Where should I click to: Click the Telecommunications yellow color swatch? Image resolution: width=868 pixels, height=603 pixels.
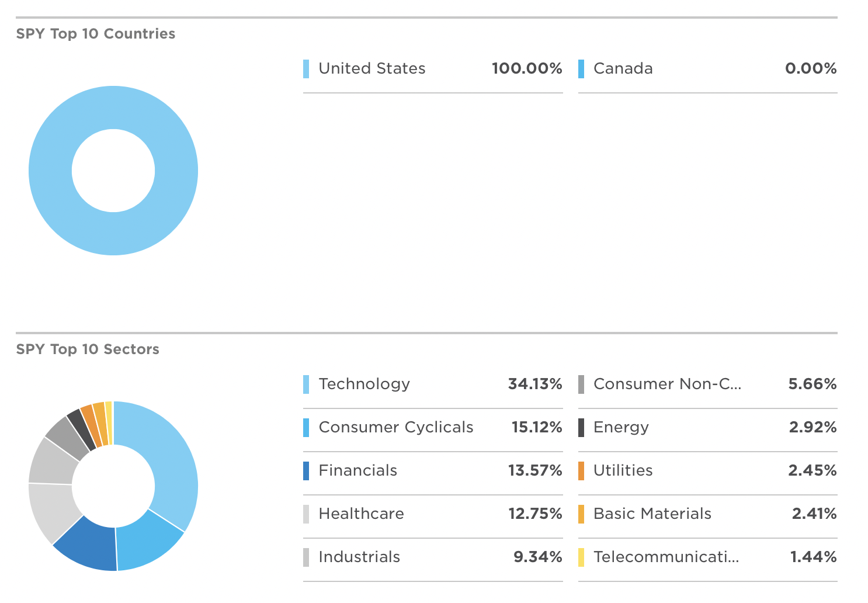coord(581,557)
